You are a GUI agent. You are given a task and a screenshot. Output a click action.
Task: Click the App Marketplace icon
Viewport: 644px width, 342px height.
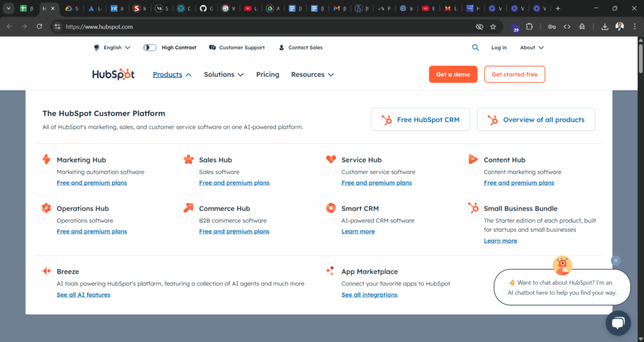click(x=330, y=270)
